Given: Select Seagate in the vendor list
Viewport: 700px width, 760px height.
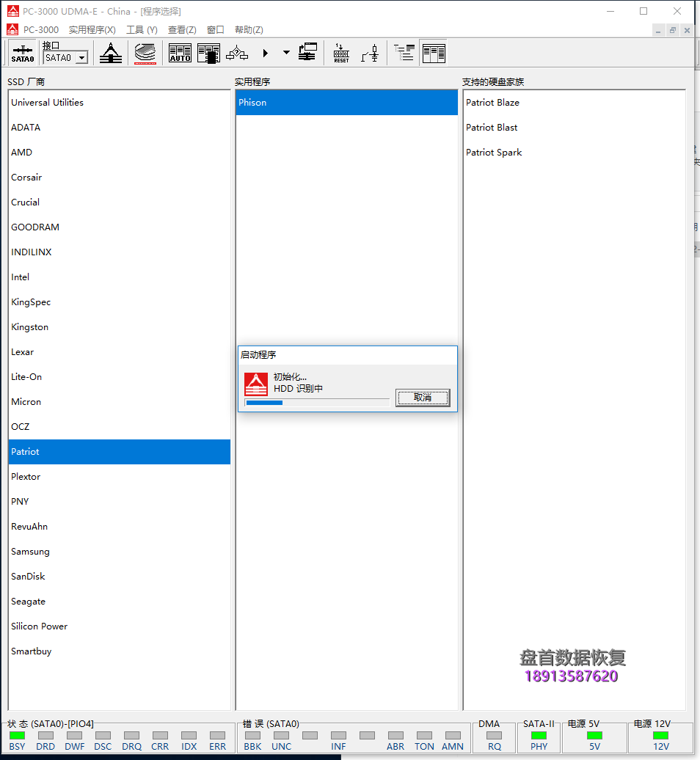Looking at the screenshot, I should pyautogui.click(x=120, y=602).
